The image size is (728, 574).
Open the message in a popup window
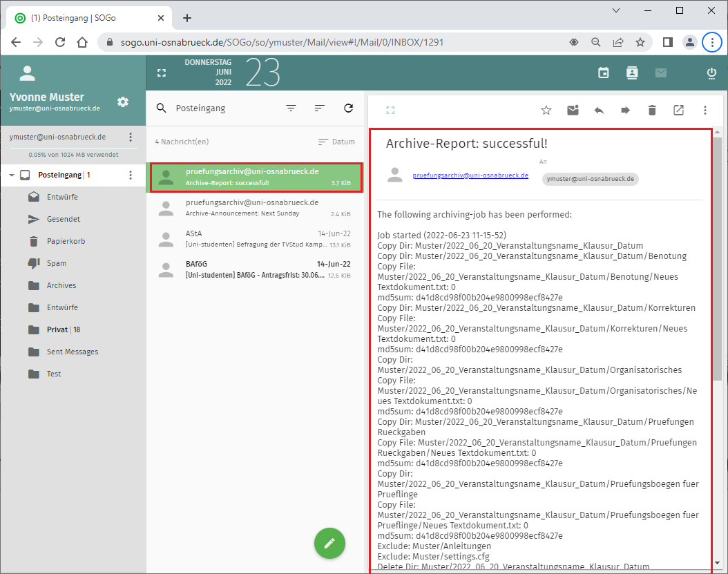click(x=678, y=110)
